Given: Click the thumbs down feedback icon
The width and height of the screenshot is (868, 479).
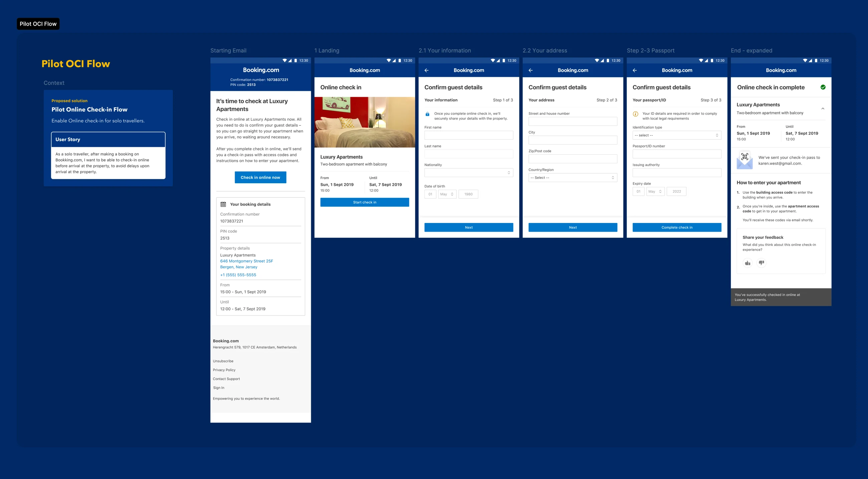Looking at the screenshot, I should pos(761,263).
